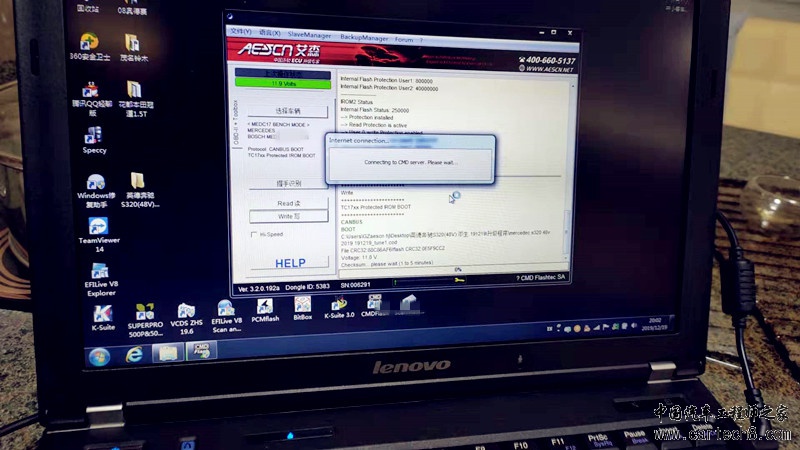800x450 pixels.
Task: Select the BitBox desktop icon
Action: coord(302,309)
